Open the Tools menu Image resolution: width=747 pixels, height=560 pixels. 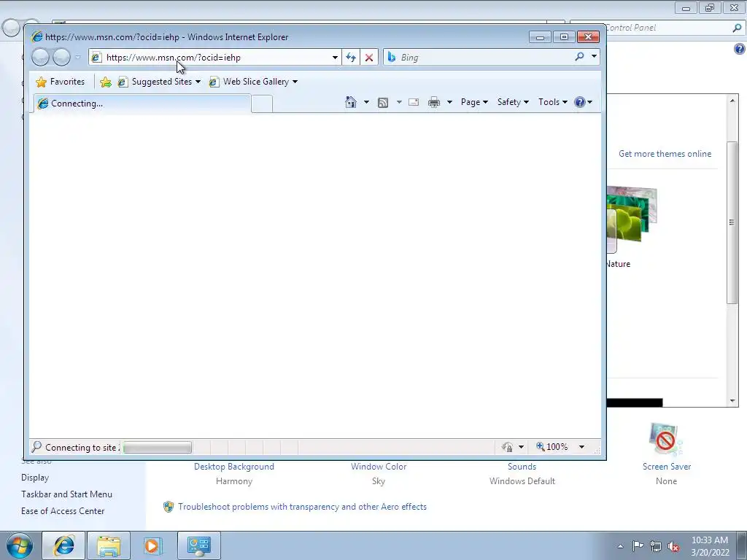(553, 102)
